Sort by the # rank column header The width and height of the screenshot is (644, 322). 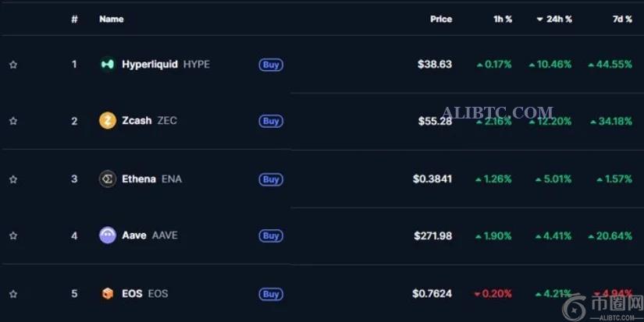point(74,19)
